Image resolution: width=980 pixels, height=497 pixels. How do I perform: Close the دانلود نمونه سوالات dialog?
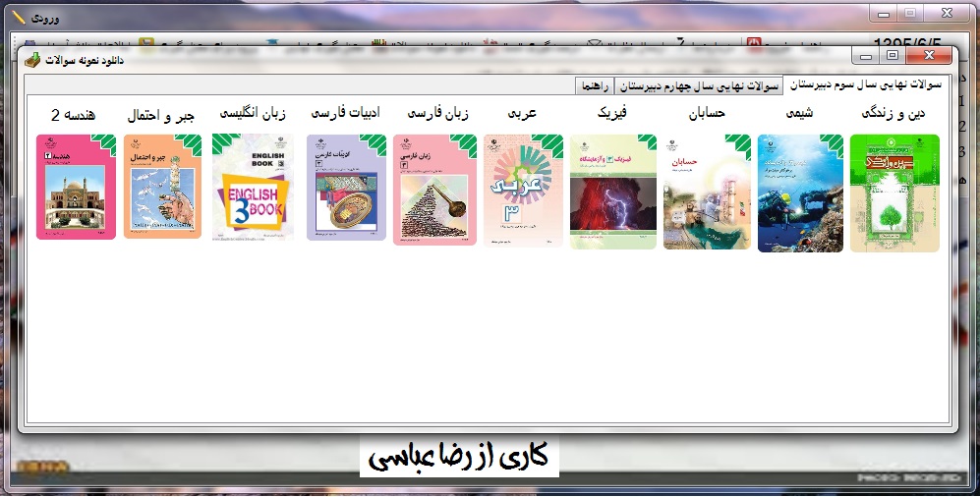click(x=928, y=57)
